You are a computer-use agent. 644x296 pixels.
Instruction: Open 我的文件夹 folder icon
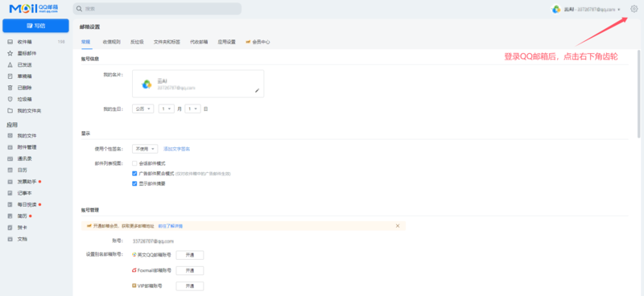tap(10, 111)
